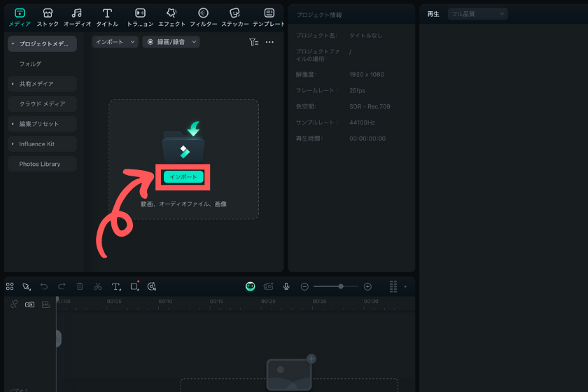Open the テンプレート tab
The width and height of the screenshot is (588, 392).
pos(269,17)
